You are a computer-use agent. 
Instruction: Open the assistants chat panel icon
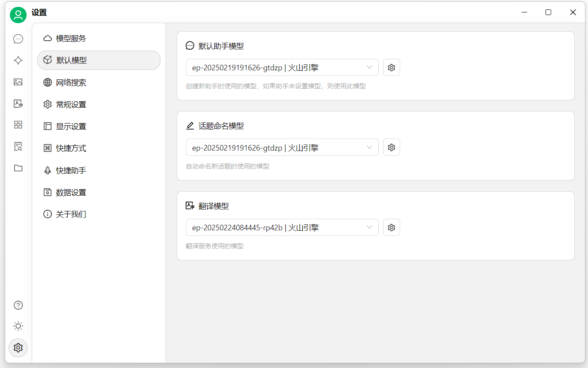[18, 39]
